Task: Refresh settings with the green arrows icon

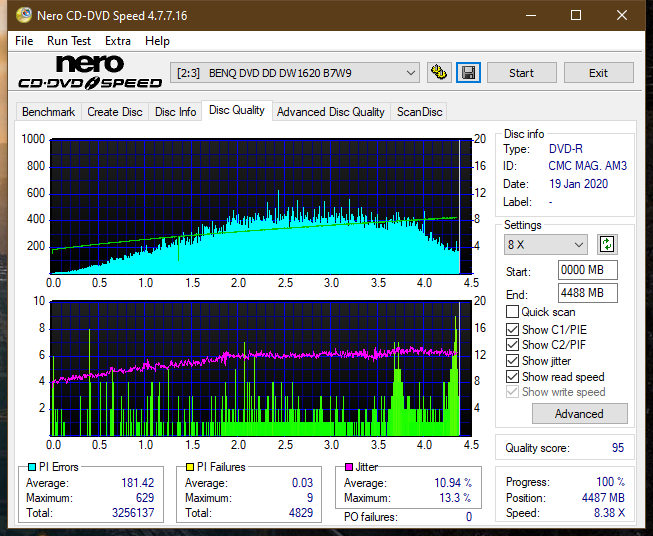Action: [x=607, y=244]
